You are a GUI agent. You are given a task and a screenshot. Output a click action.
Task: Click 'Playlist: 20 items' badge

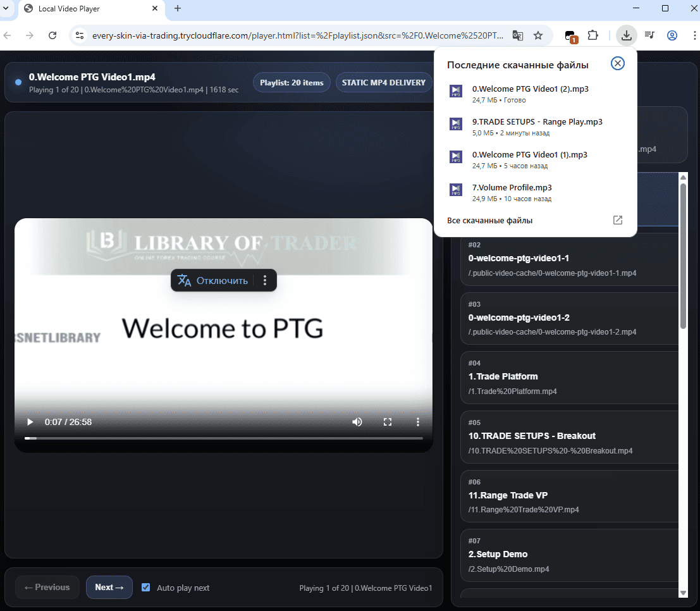(x=292, y=83)
